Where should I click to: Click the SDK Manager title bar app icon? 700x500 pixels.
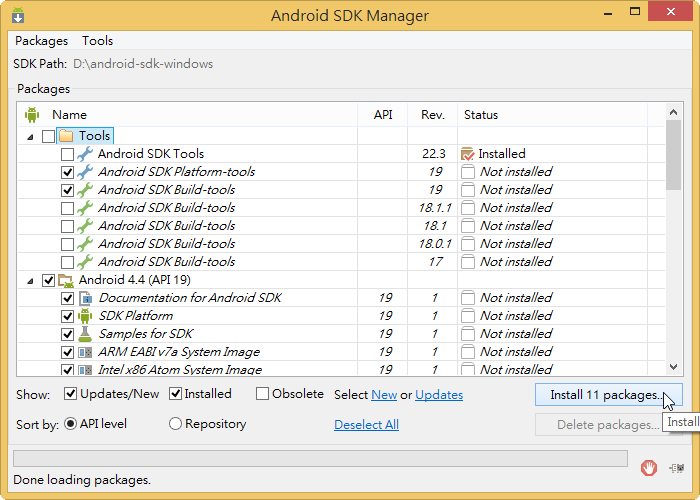pos(18,16)
